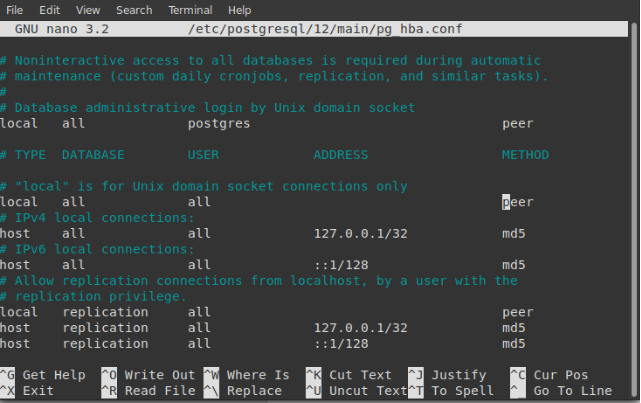Open the Terminal menu

click(191, 10)
